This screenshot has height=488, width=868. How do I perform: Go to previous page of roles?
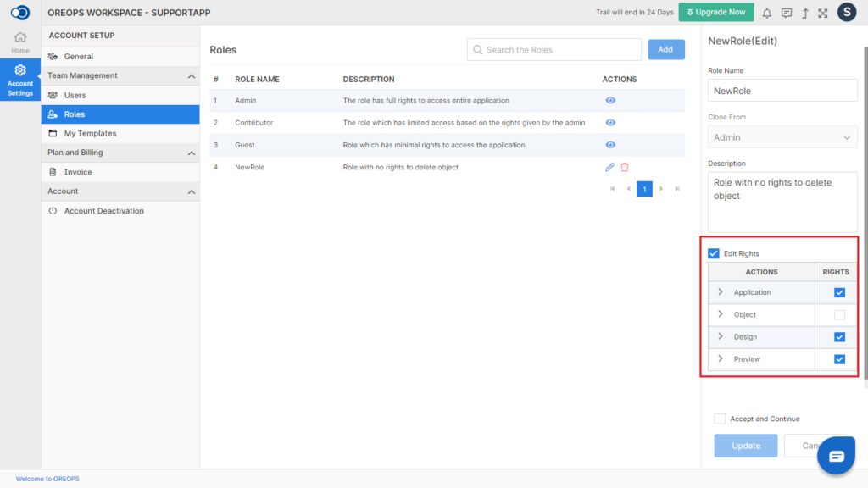[628, 189]
